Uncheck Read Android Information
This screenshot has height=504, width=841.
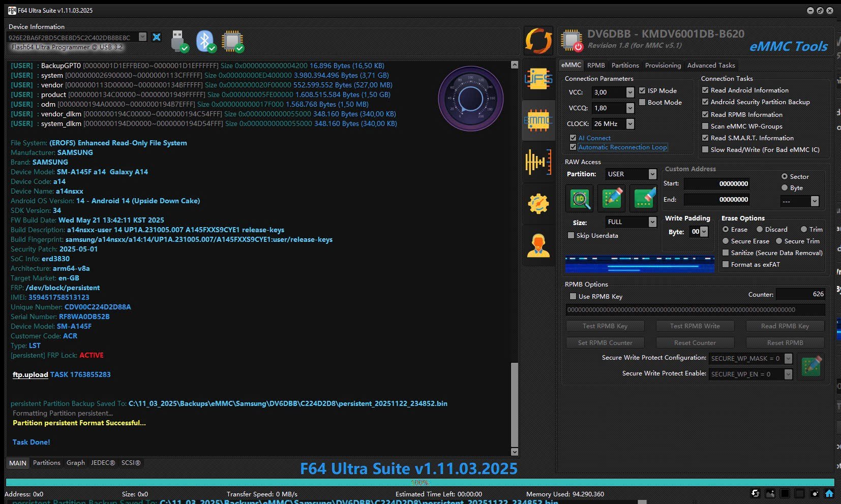[x=705, y=90]
